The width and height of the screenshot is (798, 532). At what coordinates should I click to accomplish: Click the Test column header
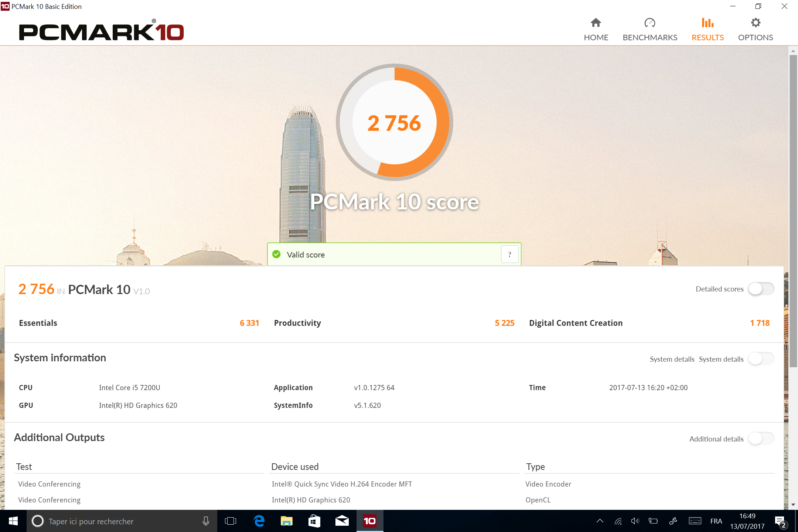pos(24,467)
